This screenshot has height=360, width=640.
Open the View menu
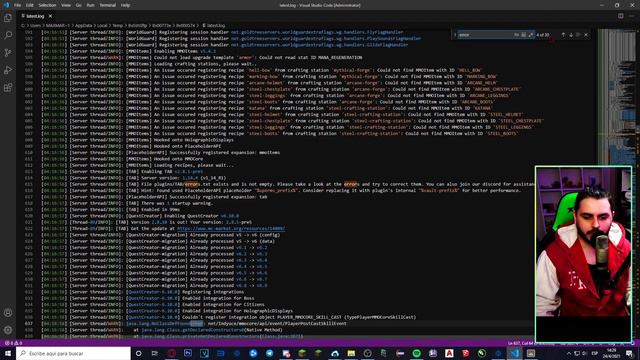[66, 5]
